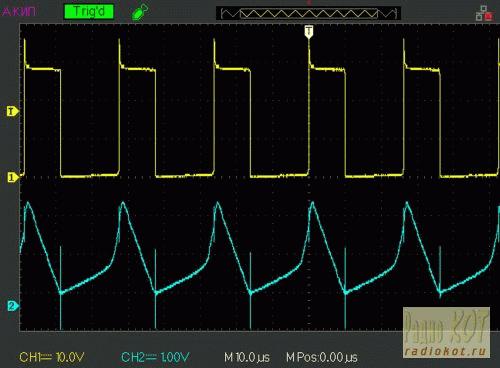
Task: Click the first yellow square wave pulse top
Action: (x=43, y=69)
